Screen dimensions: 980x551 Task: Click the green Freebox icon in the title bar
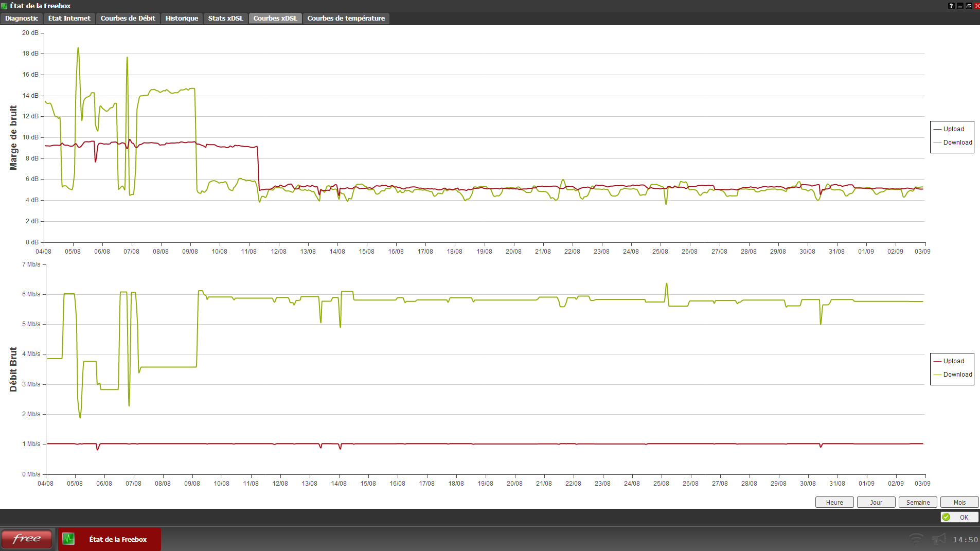(4, 6)
